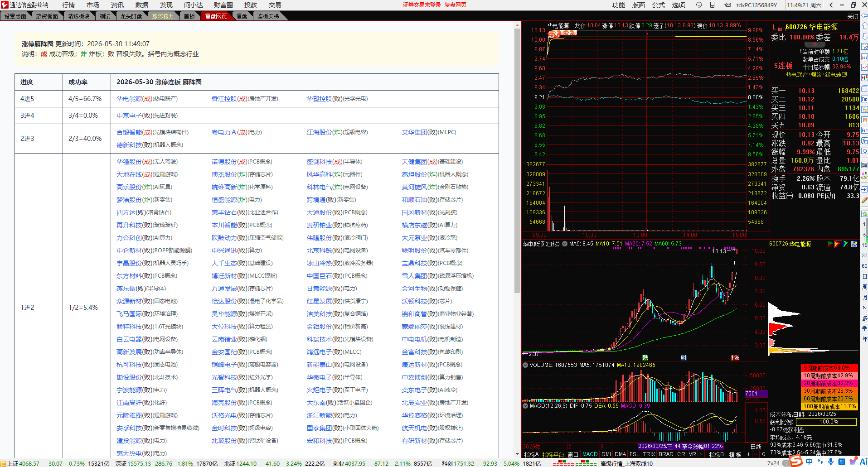Click the headset customer service icon

click(699, 5)
